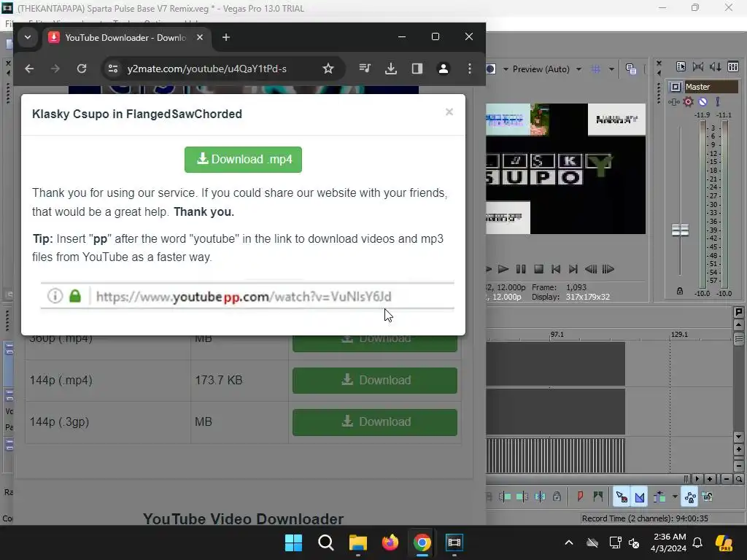This screenshot has height=560, width=747.
Task: Toggle Enable Snapping in Vegas toolbar
Action: click(x=622, y=497)
